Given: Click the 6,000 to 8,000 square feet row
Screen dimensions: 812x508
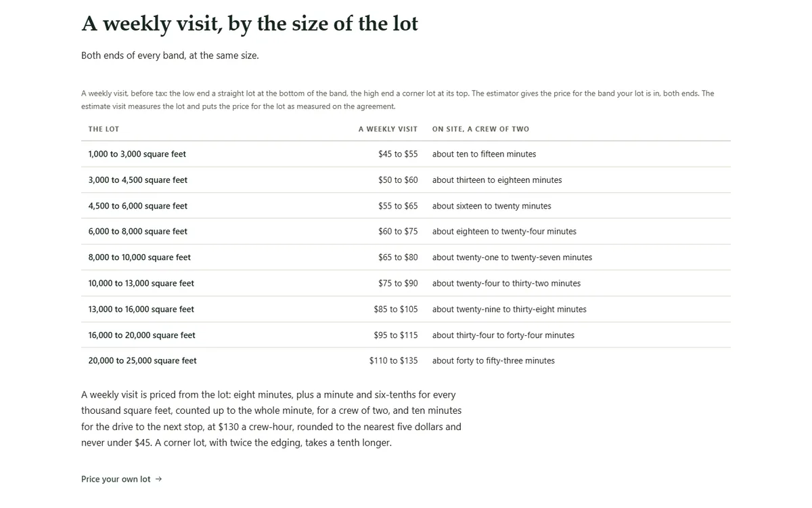Looking at the screenshot, I should (406, 232).
